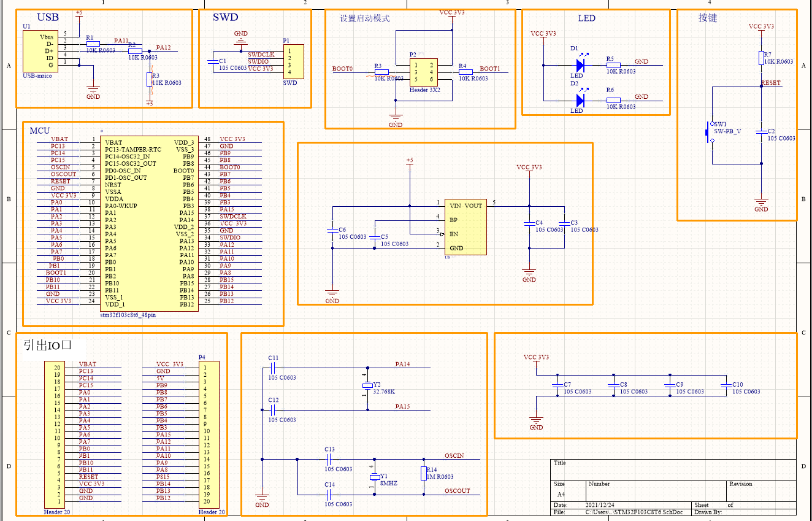The width and height of the screenshot is (812, 521).
Task: Select capacitor C4 on the regulator output
Action: (x=529, y=223)
